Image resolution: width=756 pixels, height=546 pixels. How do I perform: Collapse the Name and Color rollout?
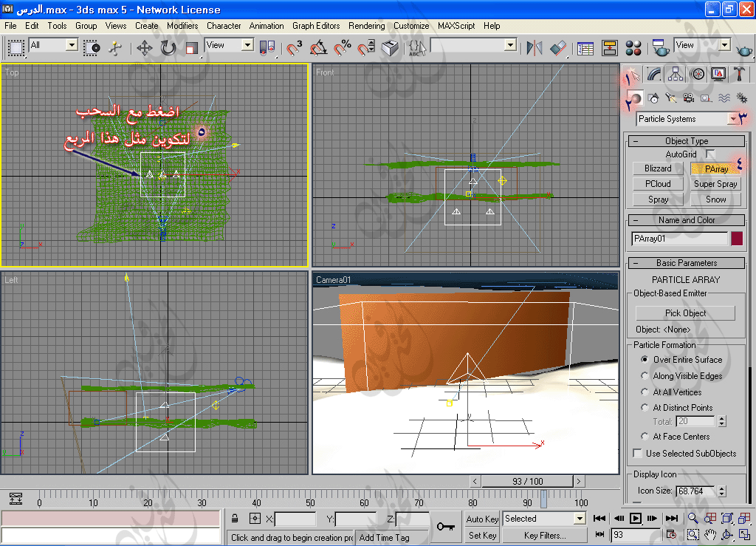(x=687, y=220)
